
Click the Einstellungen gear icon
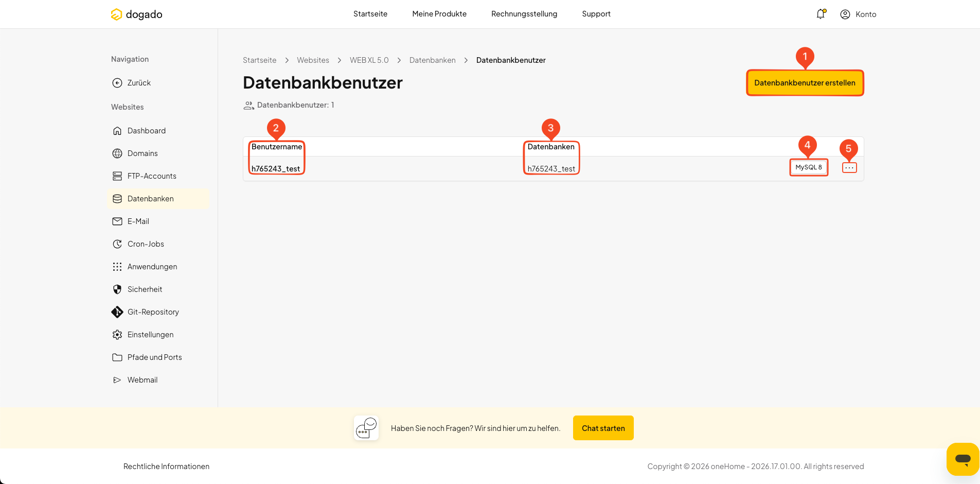point(117,335)
